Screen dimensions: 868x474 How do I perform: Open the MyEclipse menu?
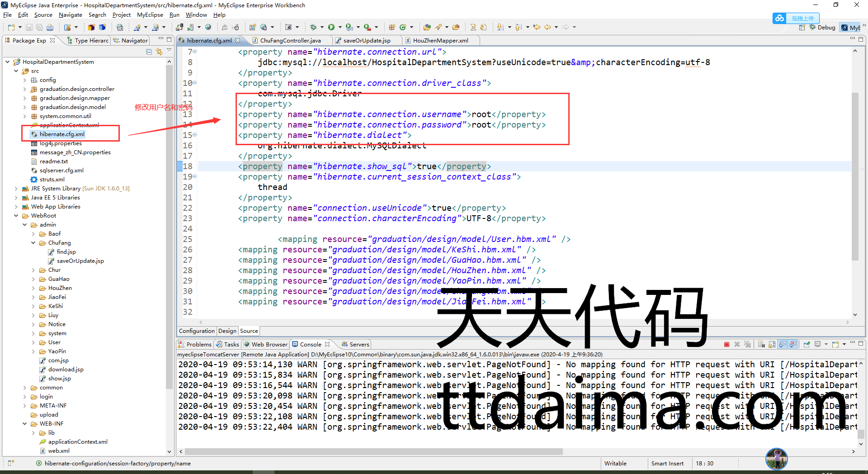click(150, 15)
